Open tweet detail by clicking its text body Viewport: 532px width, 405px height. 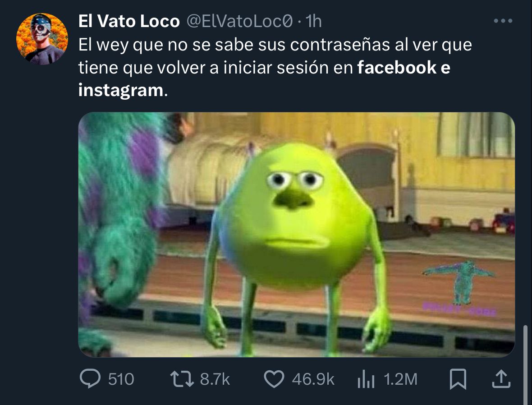pyautogui.click(x=275, y=68)
